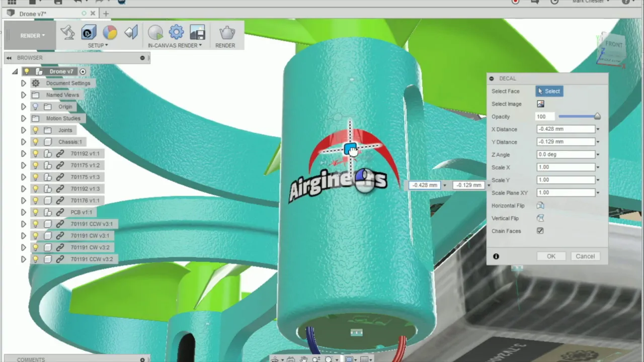Image resolution: width=644 pixels, height=362 pixels.
Task: Open the Scene Settings lamp tool
Action: (x=67, y=33)
